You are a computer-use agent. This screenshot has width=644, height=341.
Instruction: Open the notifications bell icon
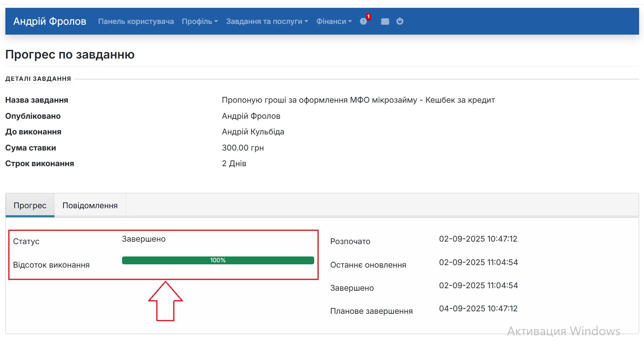click(x=363, y=21)
